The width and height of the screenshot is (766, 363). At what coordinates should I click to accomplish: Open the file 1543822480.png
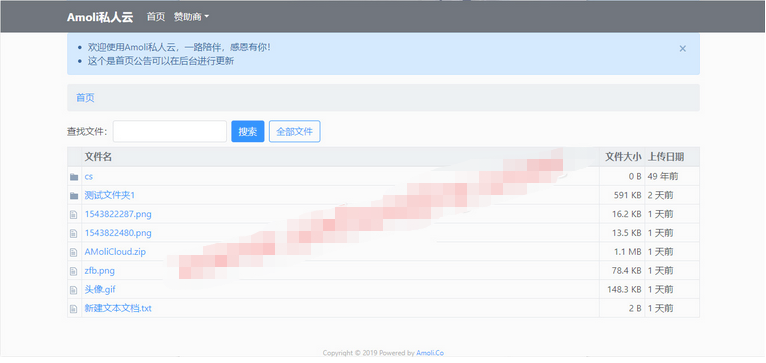click(118, 234)
